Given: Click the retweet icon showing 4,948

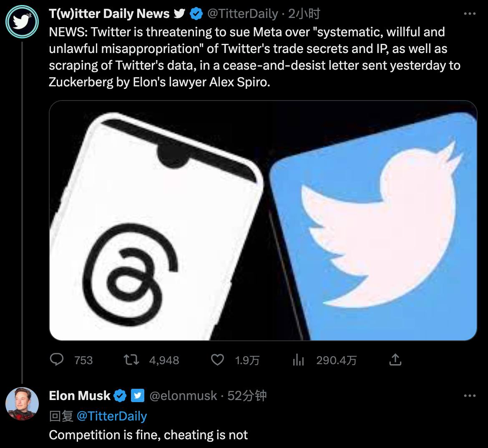Looking at the screenshot, I should tap(131, 360).
